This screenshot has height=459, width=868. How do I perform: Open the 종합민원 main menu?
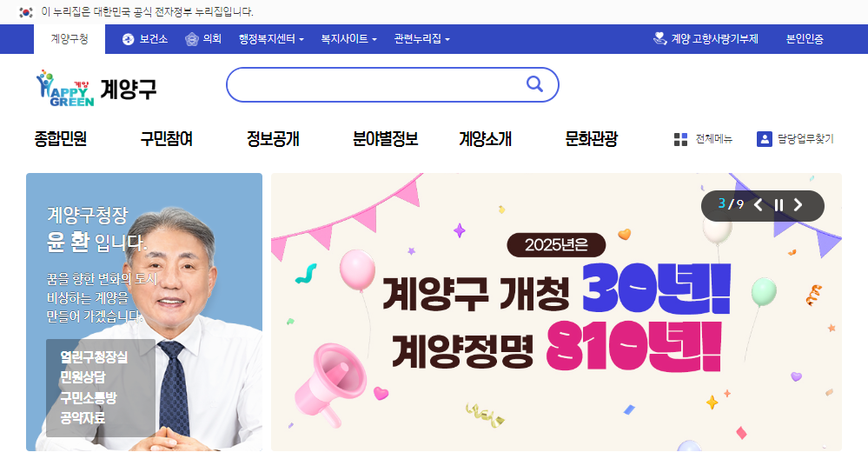[60, 138]
